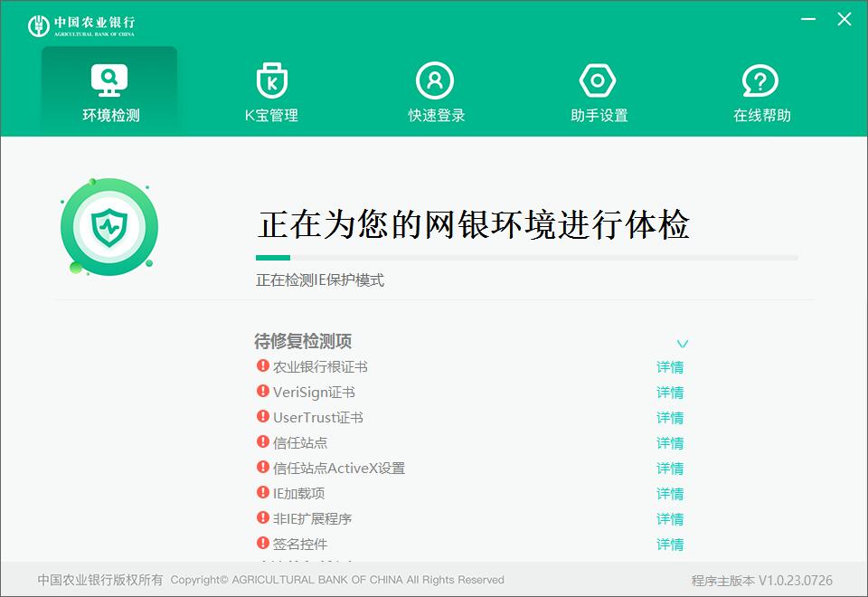Select the 签名控件 item text

[300, 545]
